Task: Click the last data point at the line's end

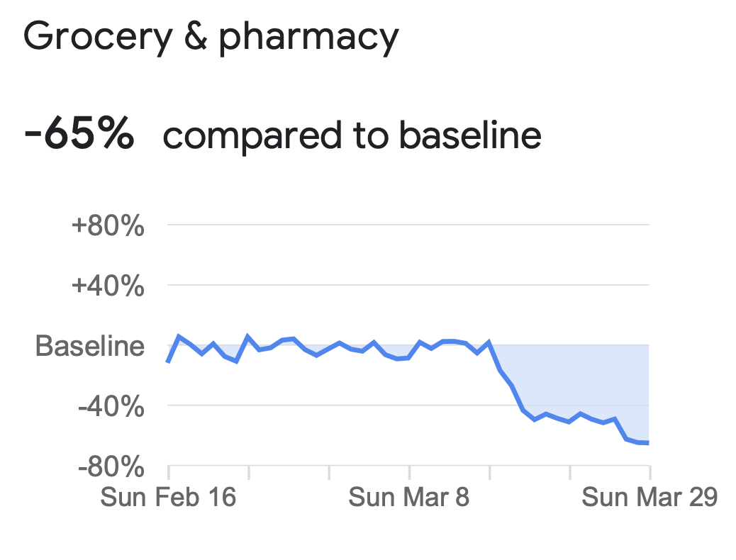Action: (648, 442)
